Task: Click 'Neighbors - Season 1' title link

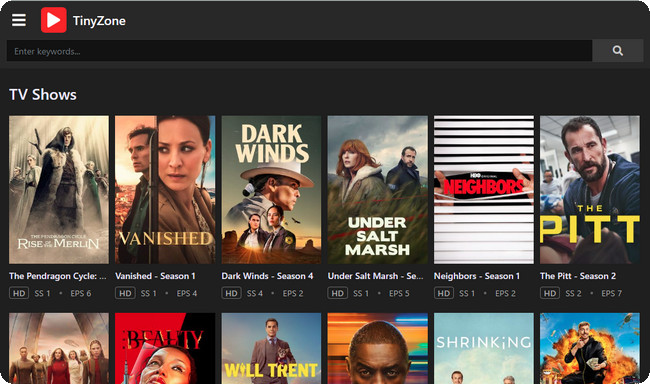Action: [477, 276]
